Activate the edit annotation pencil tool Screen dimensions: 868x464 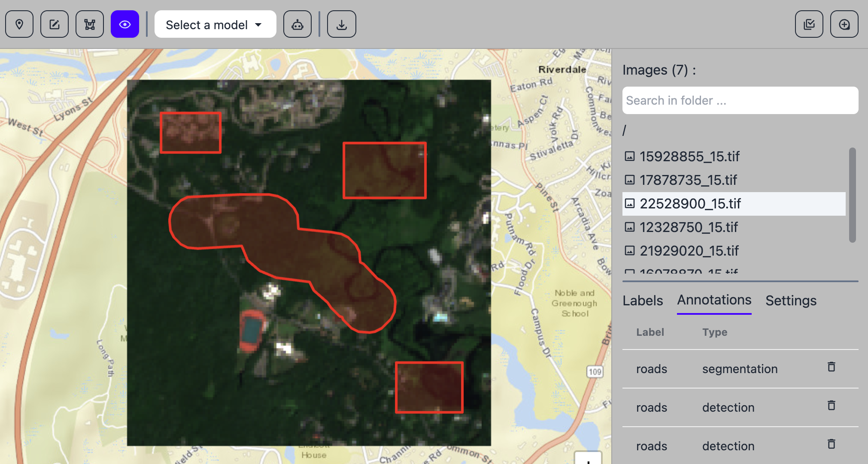coord(55,24)
